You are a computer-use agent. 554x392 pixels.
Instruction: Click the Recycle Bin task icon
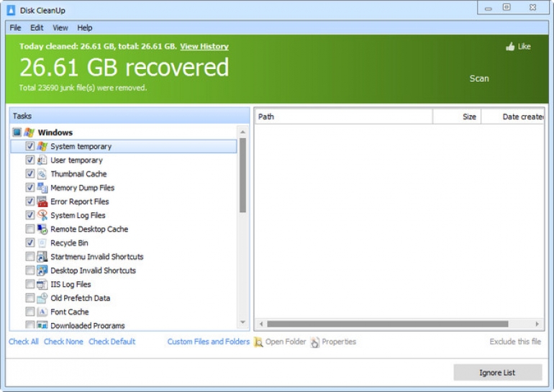tap(42, 242)
